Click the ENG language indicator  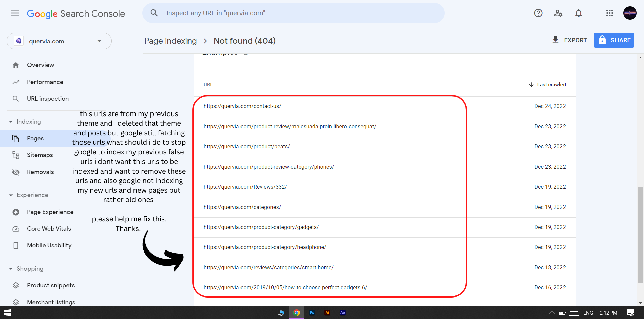coord(588,313)
